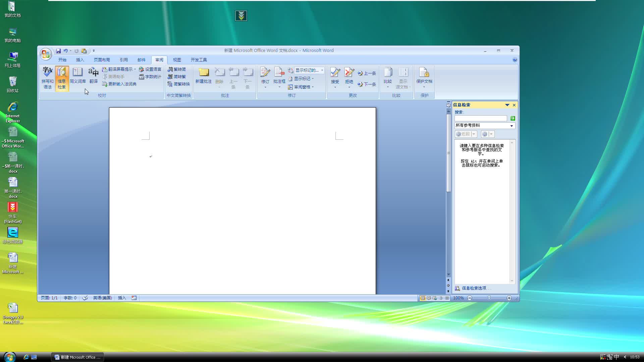Click the 接受 accept changes icon
Image resolution: width=644 pixels, height=362 pixels.
(334, 73)
